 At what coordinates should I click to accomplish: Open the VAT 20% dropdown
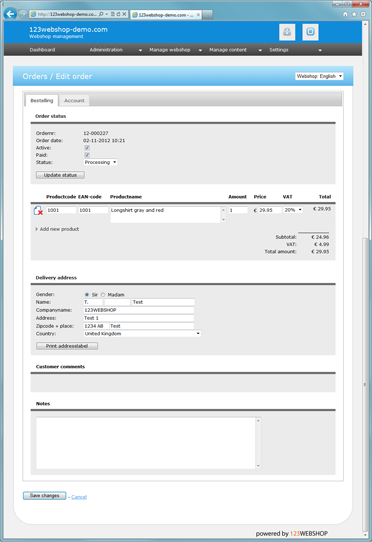293,210
